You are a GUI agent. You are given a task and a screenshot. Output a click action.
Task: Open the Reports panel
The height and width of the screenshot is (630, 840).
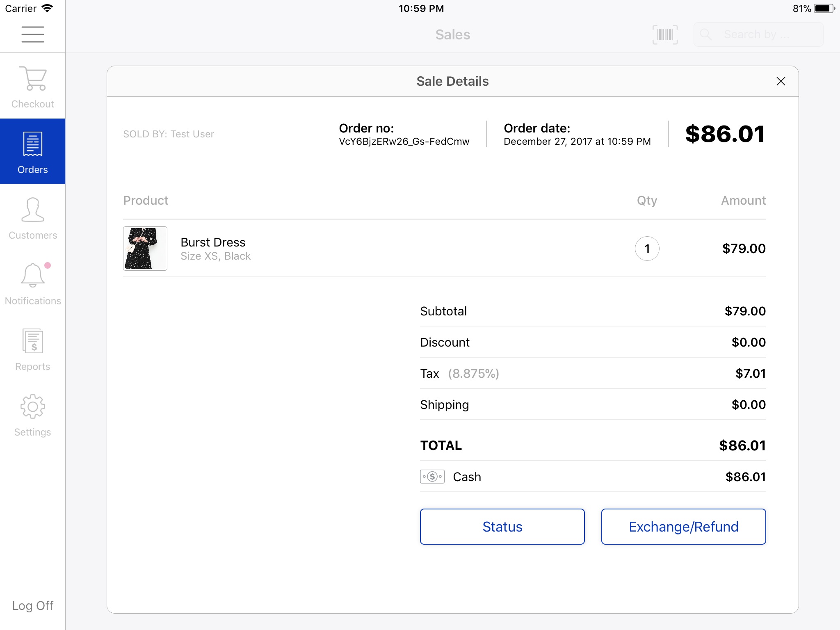pyautogui.click(x=32, y=352)
